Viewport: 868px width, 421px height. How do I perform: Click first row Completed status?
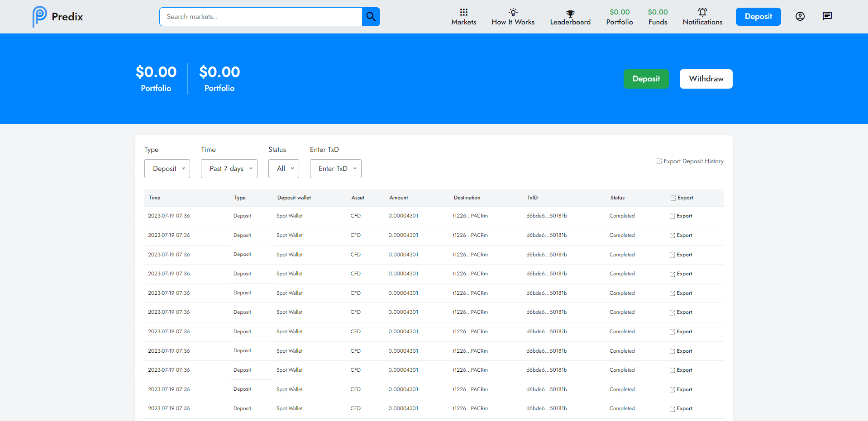622,216
